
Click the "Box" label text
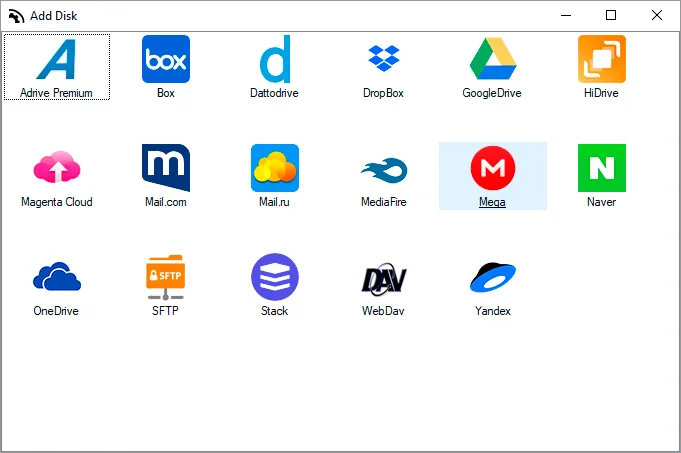click(x=165, y=93)
